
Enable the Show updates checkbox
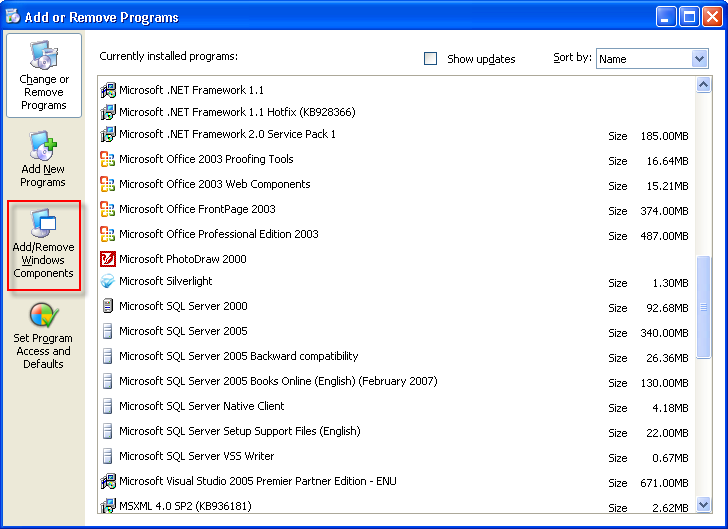(430, 59)
